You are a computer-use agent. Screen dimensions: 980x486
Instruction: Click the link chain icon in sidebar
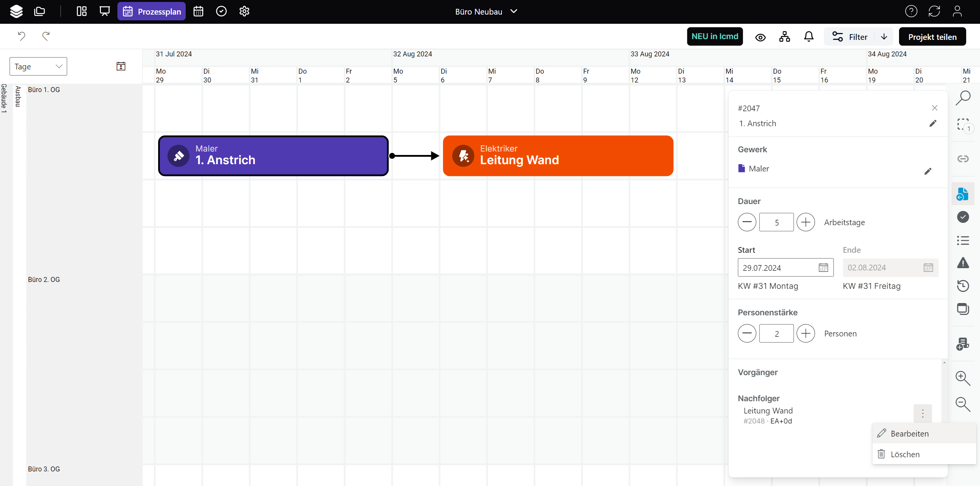pyautogui.click(x=963, y=159)
